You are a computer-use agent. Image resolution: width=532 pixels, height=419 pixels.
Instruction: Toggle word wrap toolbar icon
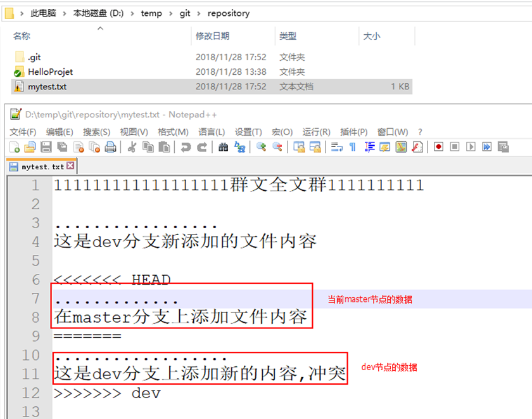click(336, 147)
